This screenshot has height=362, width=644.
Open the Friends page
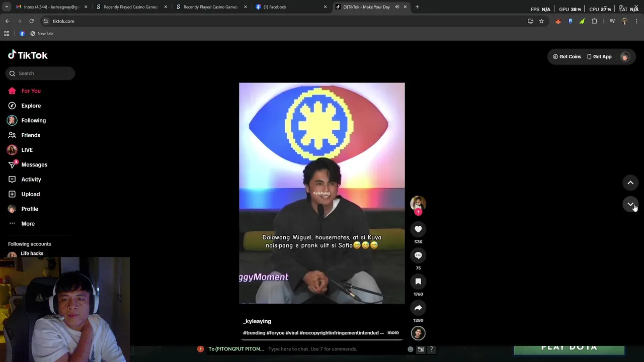click(24, 135)
